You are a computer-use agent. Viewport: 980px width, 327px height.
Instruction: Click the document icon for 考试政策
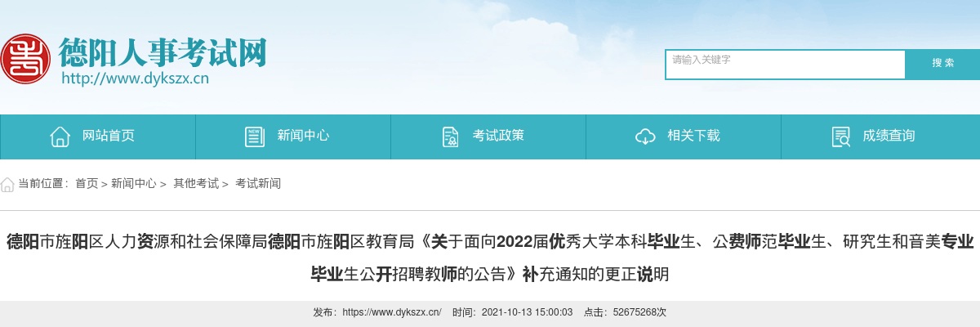pyautogui.click(x=450, y=137)
